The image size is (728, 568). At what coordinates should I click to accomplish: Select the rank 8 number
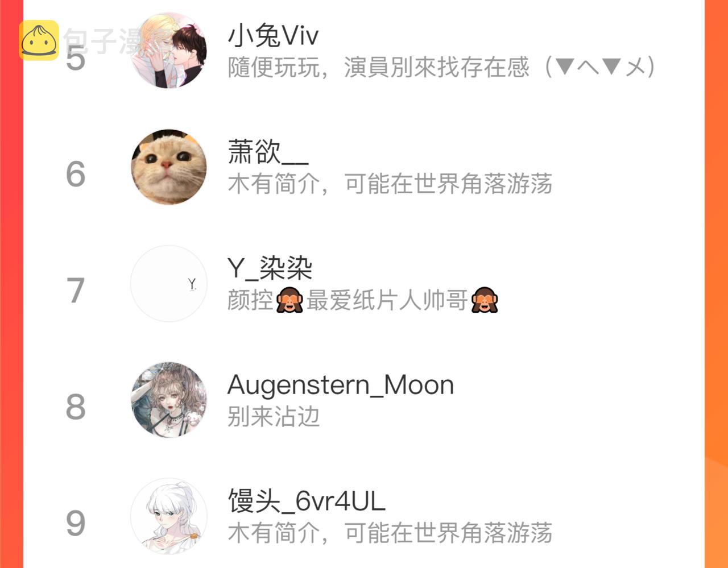[x=76, y=407]
